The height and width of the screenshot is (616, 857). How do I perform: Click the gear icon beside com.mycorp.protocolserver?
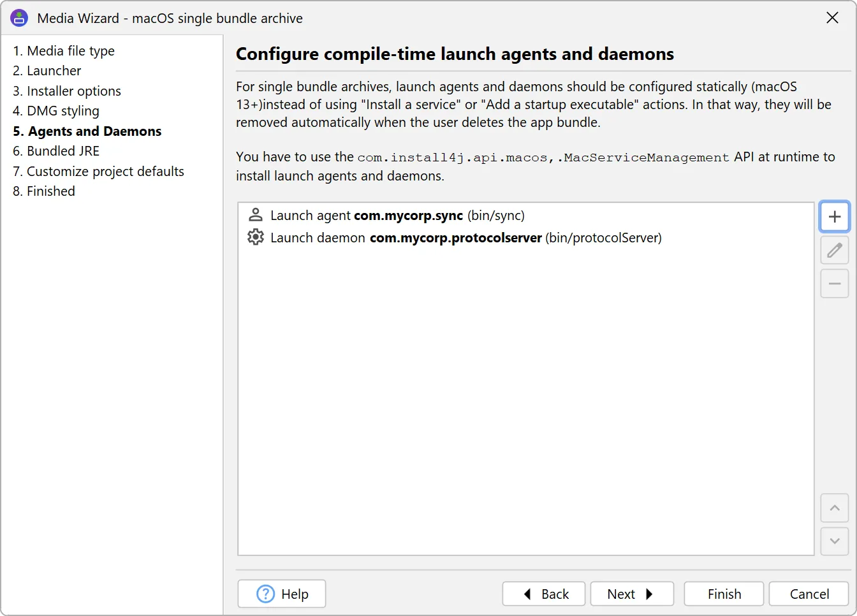(x=255, y=237)
